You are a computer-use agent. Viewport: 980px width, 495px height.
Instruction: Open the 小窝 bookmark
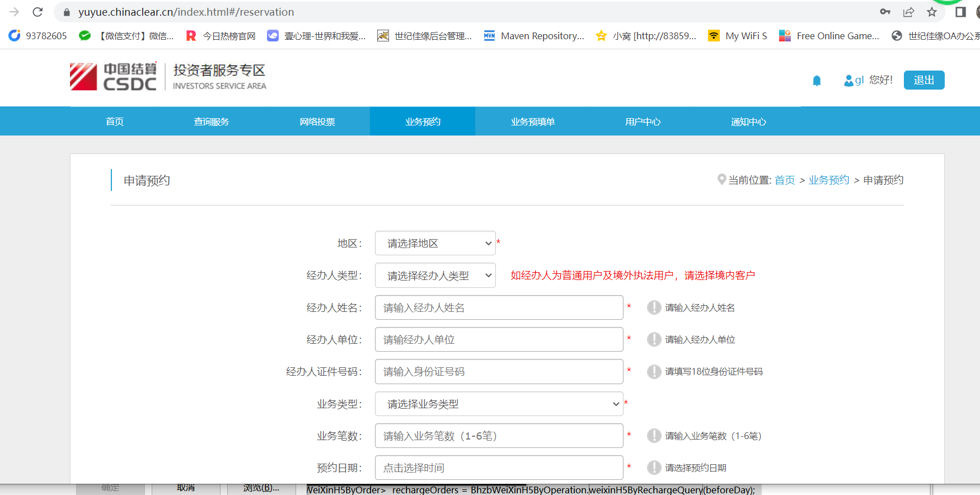[646, 36]
